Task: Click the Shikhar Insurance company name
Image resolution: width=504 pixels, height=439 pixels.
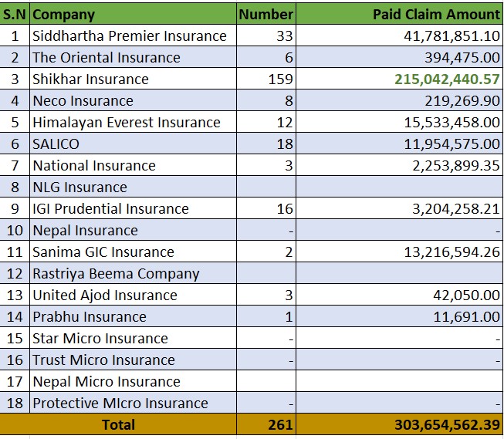Action: click(90, 79)
